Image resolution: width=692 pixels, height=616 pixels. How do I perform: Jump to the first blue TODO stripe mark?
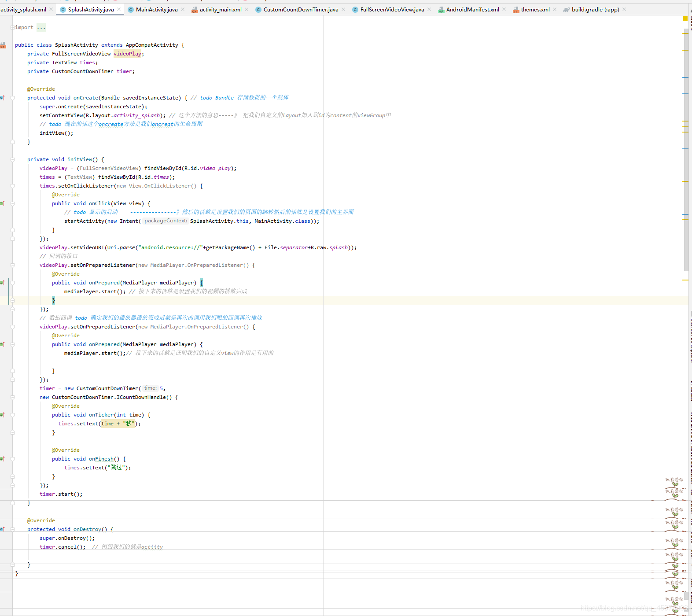tap(685, 77)
